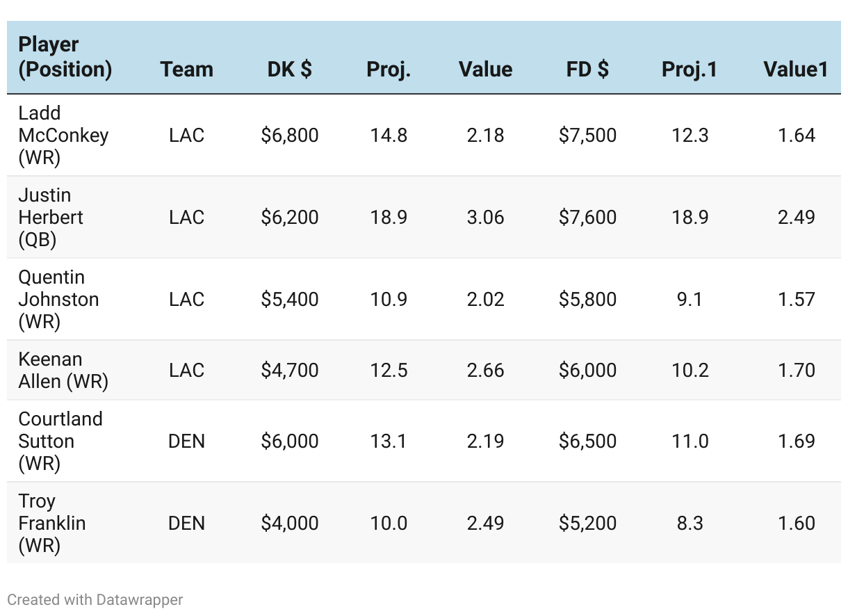
Task: Select the Justin Herbert (QB) cell
Action: (x=50, y=217)
